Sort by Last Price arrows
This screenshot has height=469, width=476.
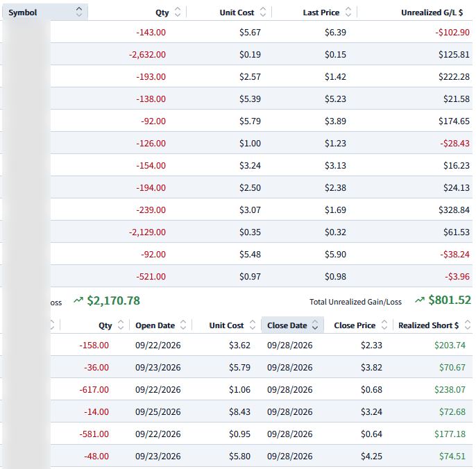click(x=348, y=12)
